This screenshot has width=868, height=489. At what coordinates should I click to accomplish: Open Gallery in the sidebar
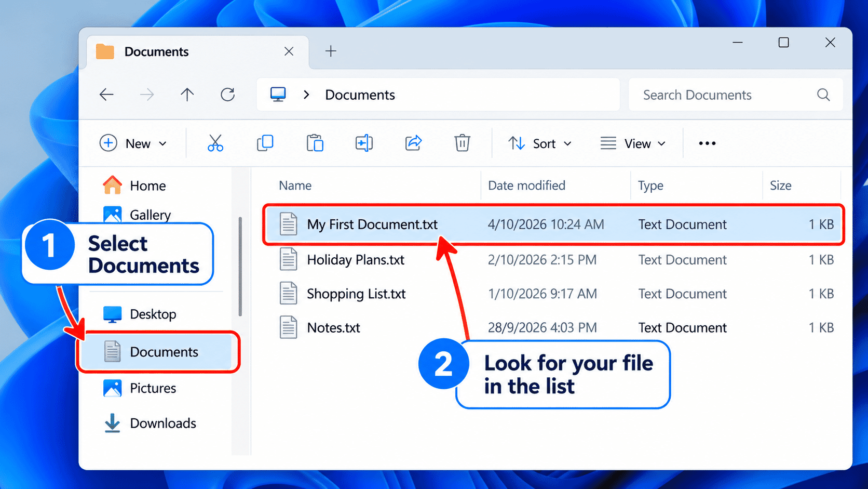click(137, 215)
